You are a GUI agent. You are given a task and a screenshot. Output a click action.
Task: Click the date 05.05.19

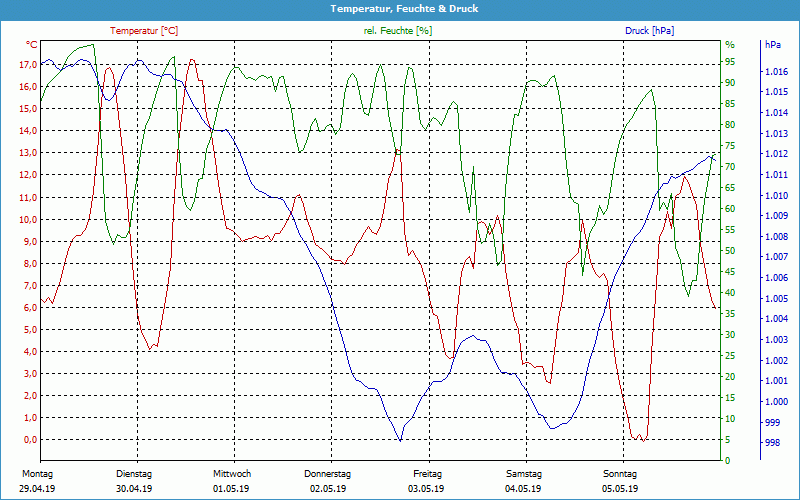pyautogui.click(x=620, y=488)
